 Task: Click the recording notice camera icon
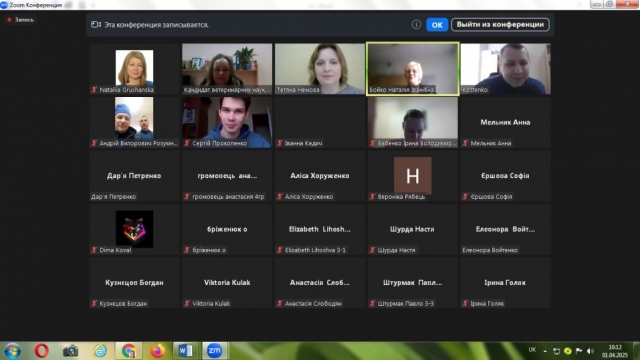(96, 25)
